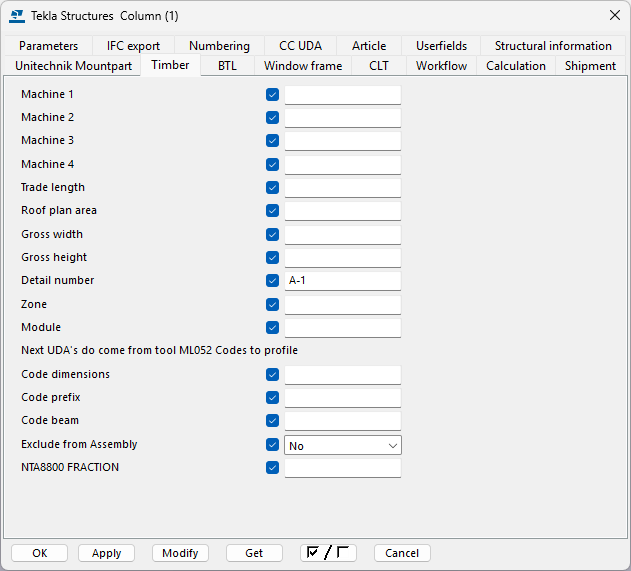Click the Gross width input field
The width and height of the screenshot is (631, 571).
(x=343, y=235)
